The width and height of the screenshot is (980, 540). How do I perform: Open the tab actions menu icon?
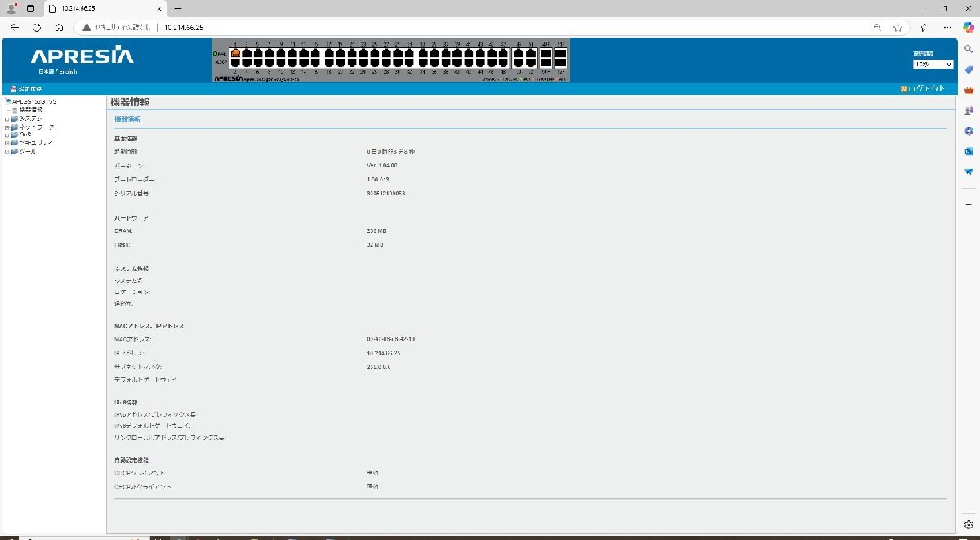pyautogui.click(x=30, y=7)
